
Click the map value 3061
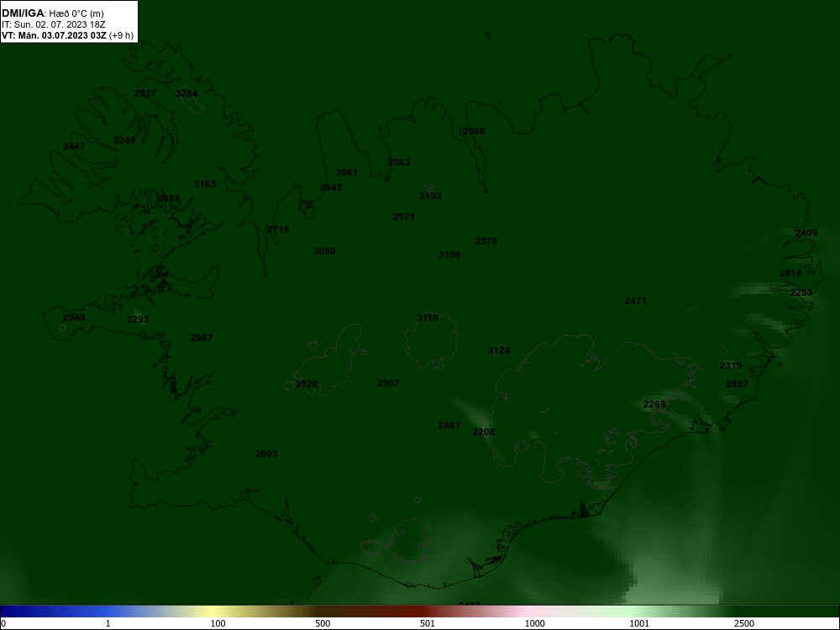(347, 172)
